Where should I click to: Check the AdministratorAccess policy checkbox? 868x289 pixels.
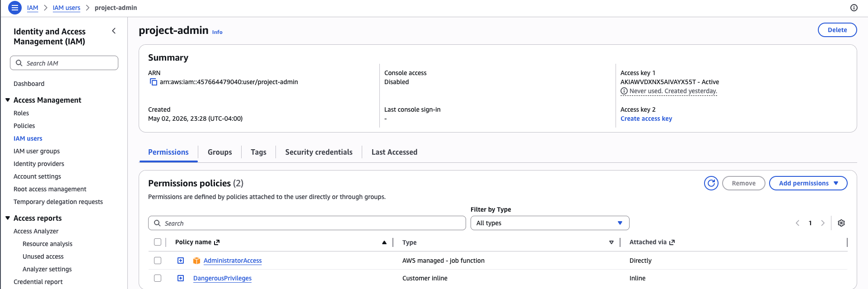[x=158, y=261]
